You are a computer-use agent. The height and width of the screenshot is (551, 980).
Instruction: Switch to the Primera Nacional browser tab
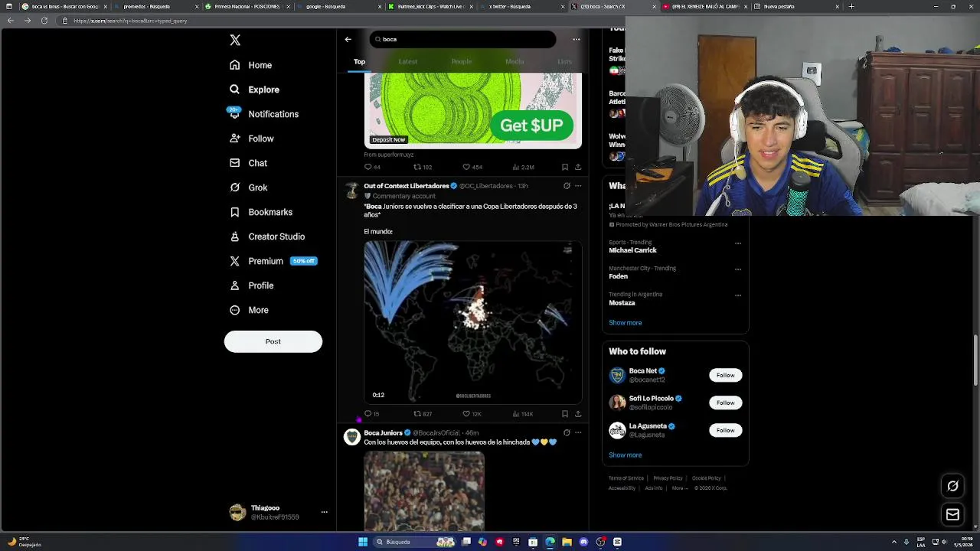tap(247, 6)
